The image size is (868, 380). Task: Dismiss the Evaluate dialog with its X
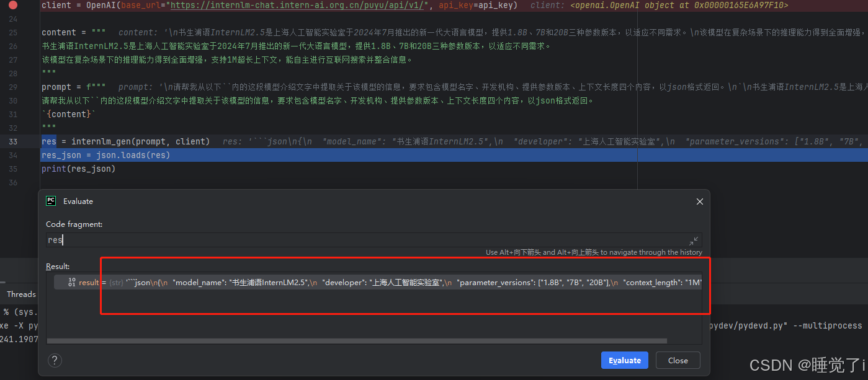pos(699,201)
